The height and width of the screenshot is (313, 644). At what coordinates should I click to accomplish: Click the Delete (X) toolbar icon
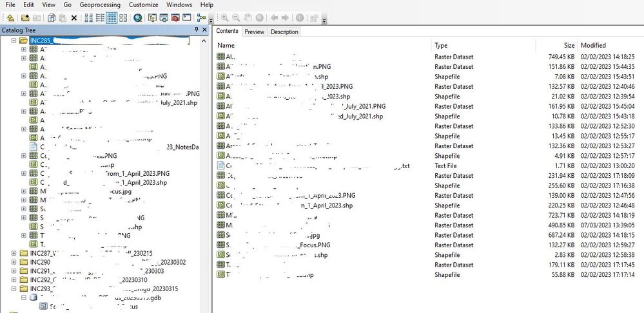74,17
